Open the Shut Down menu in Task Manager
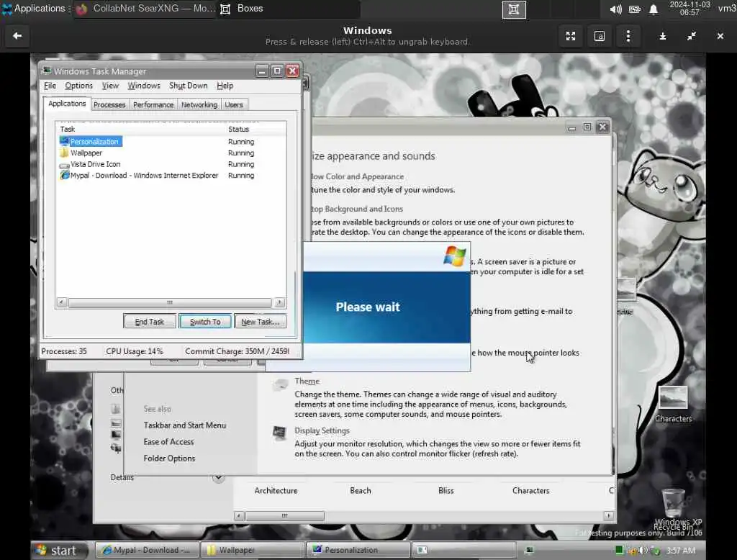The height and width of the screenshot is (560, 737). coord(188,86)
